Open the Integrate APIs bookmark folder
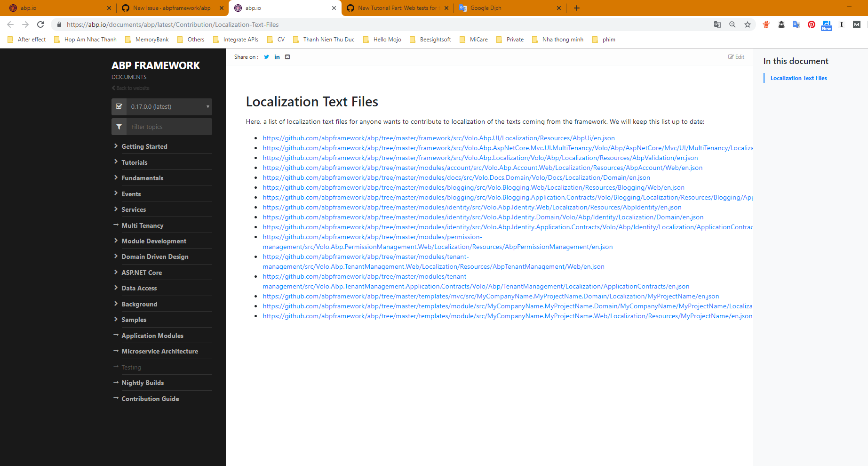Image resolution: width=868 pixels, height=466 pixels. coord(236,40)
